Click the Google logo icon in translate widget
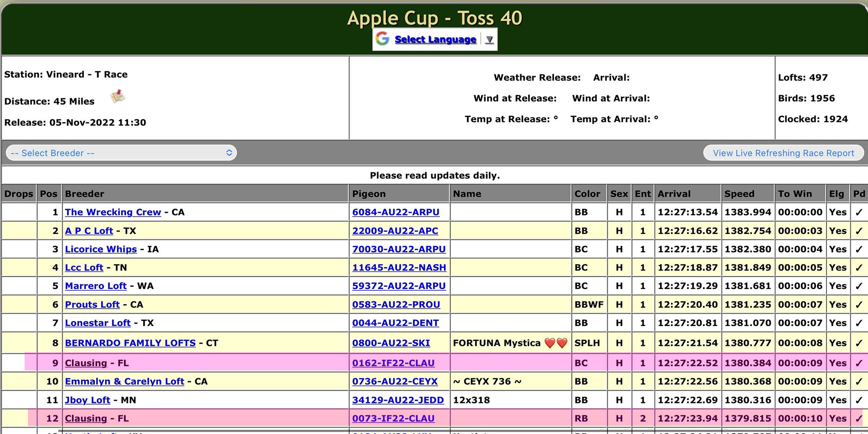This screenshot has width=868, height=434. pos(382,39)
